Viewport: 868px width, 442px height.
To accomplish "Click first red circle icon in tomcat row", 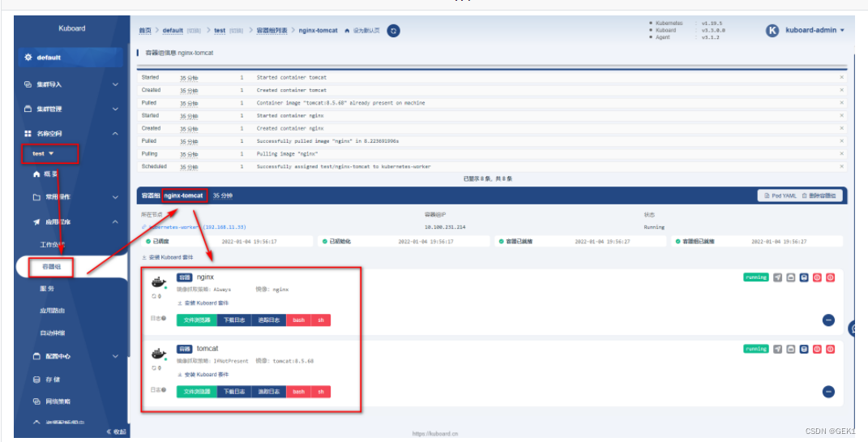I will pyautogui.click(x=817, y=349).
